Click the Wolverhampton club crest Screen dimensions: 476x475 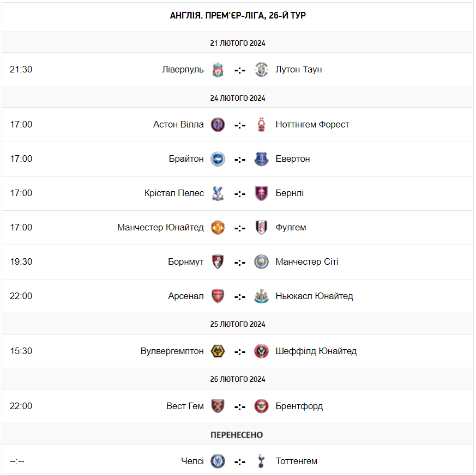tap(218, 351)
